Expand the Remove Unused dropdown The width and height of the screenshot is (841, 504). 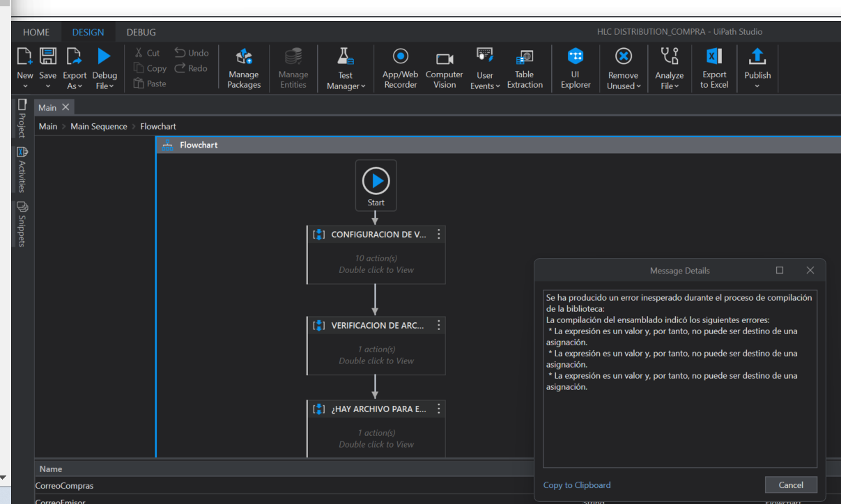click(x=623, y=86)
